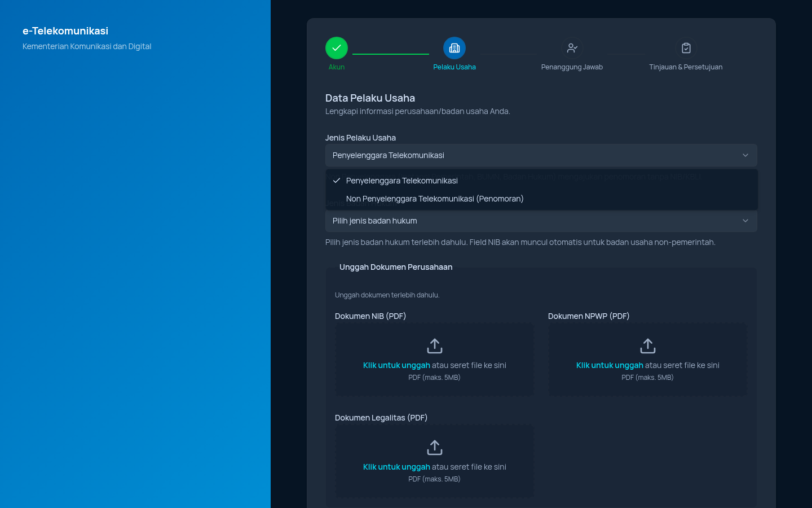Click upload icon under Dokumen NPWP

coord(648,345)
